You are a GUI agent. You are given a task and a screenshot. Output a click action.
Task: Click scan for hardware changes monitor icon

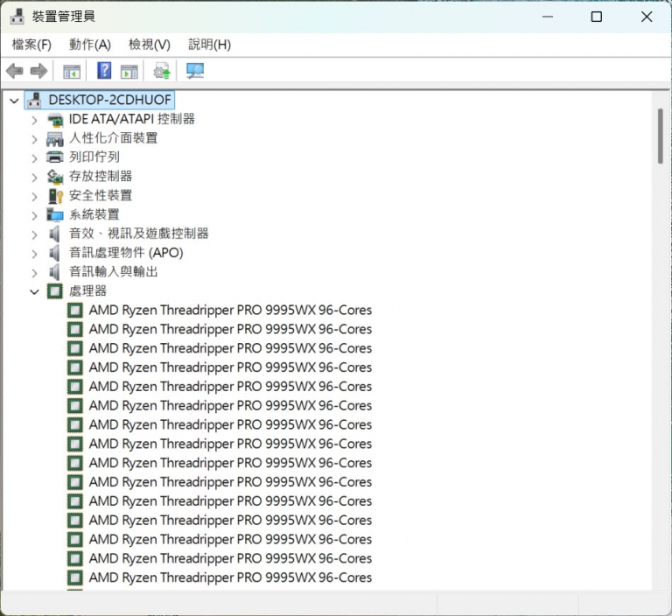click(x=195, y=71)
